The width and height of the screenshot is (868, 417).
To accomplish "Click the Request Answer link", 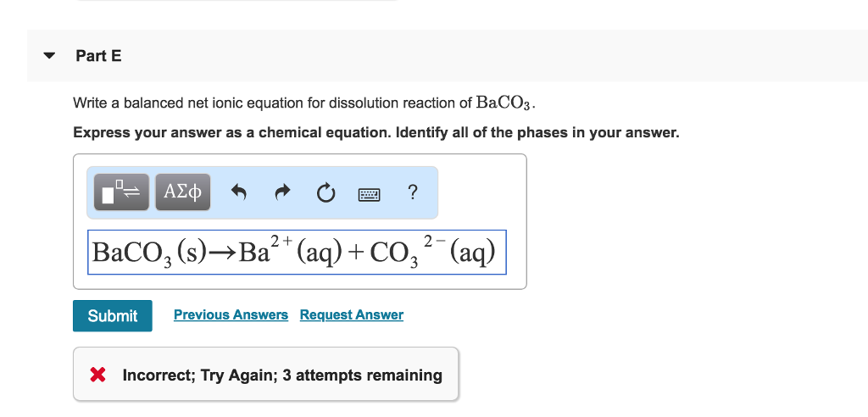I will [351, 315].
